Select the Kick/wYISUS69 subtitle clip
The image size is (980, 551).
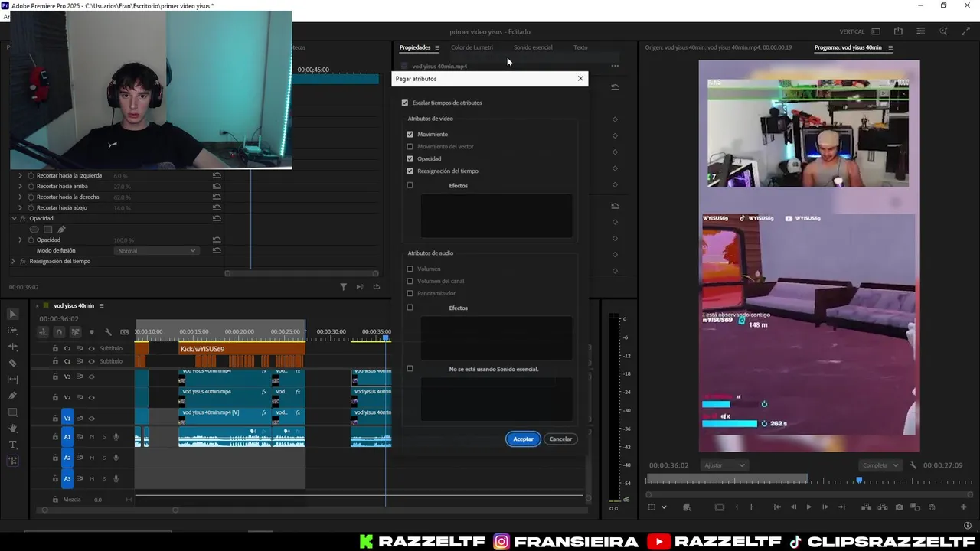tap(241, 349)
